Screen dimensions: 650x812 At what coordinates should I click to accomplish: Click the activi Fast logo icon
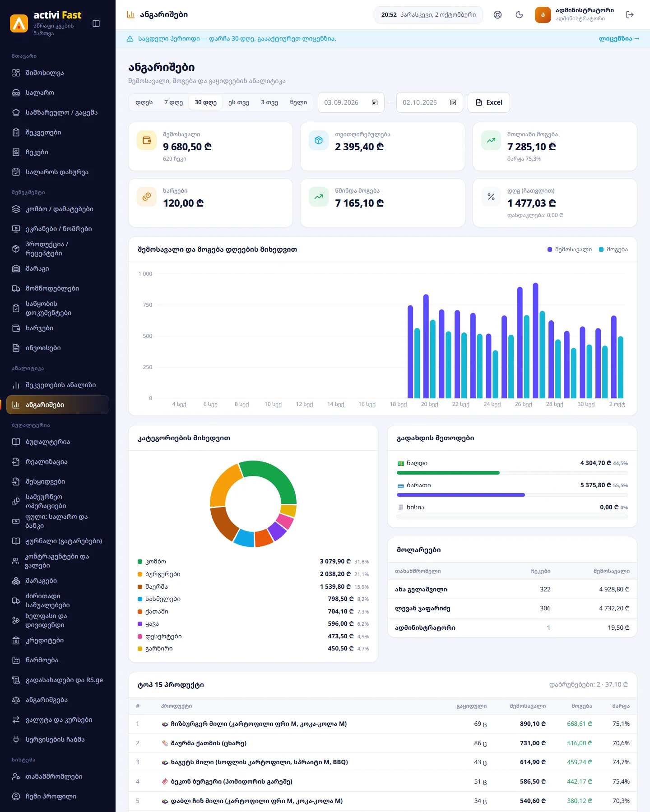(19, 23)
